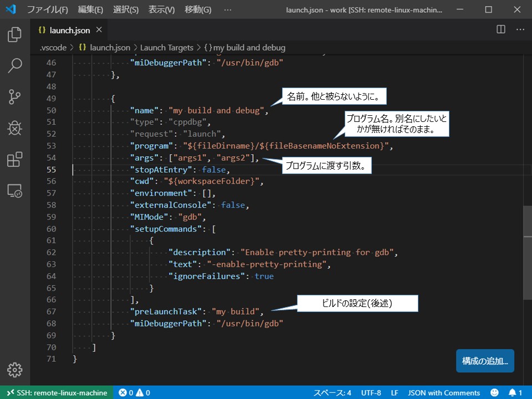Show hidden menu items via title ellipsis
The width and height of the screenshot is (532, 399).
tap(228, 10)
